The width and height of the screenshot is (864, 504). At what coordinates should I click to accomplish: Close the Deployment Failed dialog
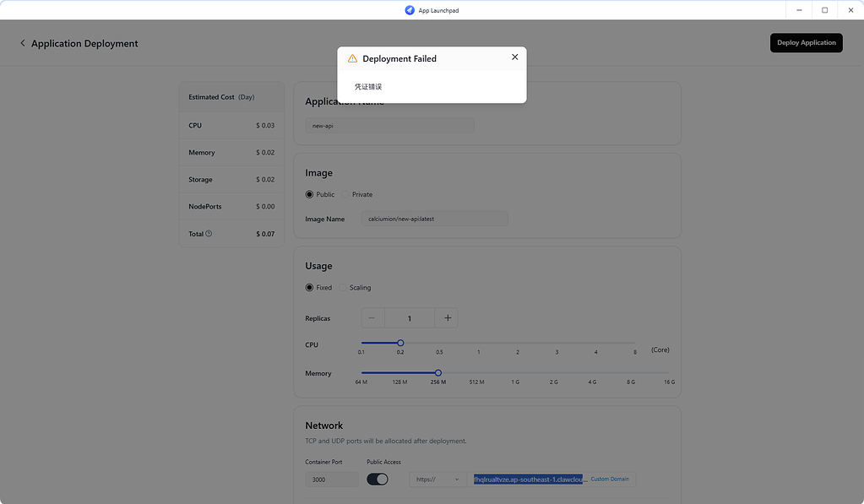click(x=514, y=57)
